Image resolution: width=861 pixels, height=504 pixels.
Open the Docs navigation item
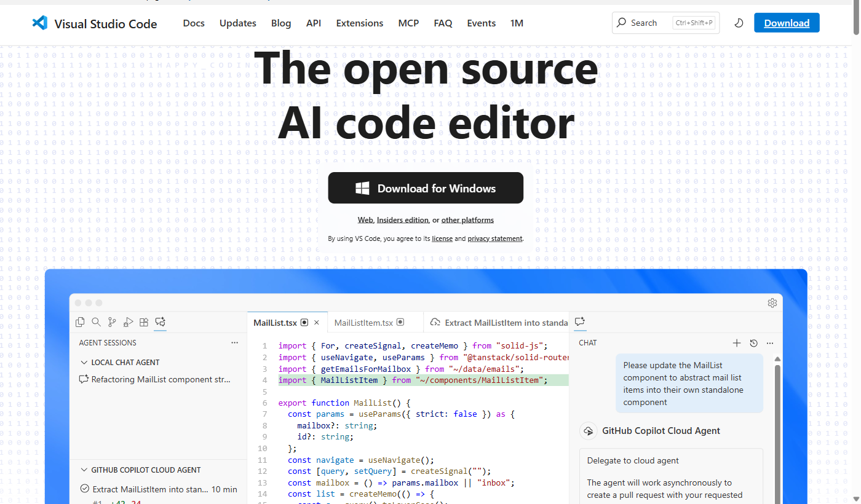pyautogui.click(x=193, y=23)
